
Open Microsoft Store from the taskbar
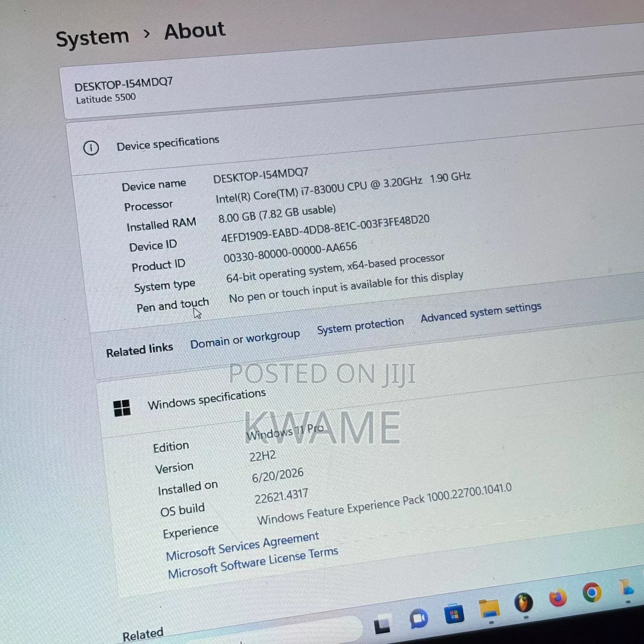coord(454,613)
